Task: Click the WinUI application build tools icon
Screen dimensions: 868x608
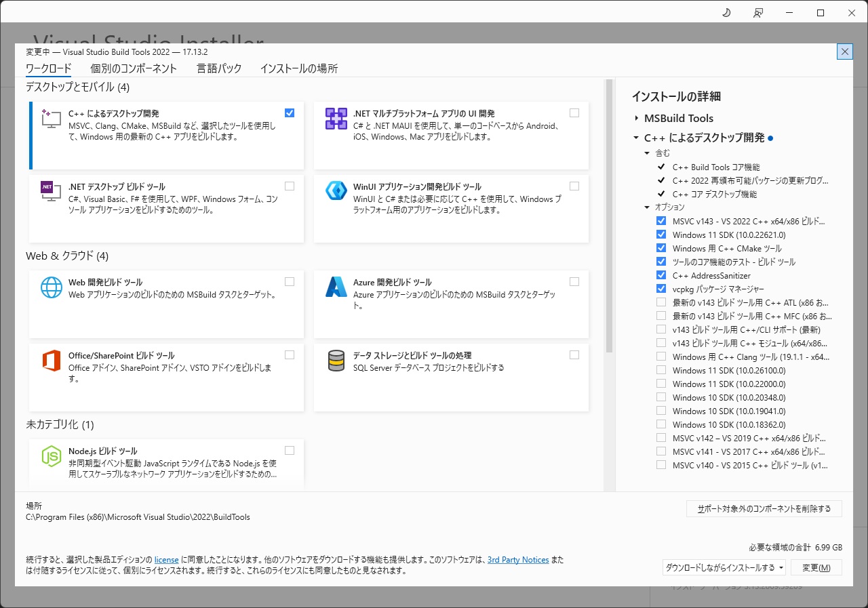Action: click(336, 191)
